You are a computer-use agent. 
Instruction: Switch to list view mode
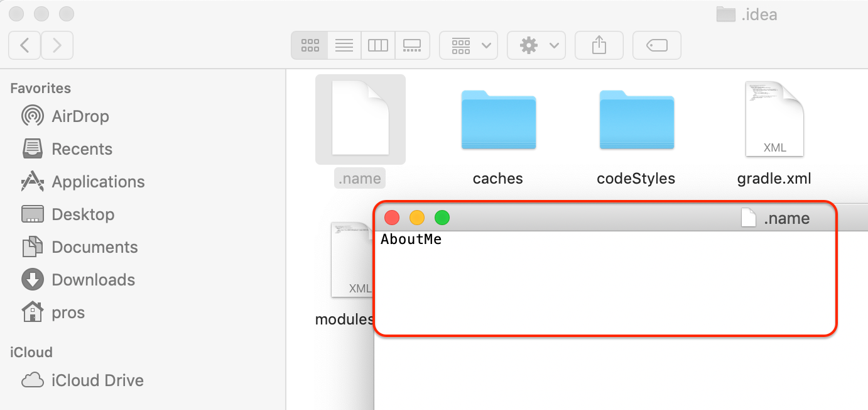pos(344,45)
